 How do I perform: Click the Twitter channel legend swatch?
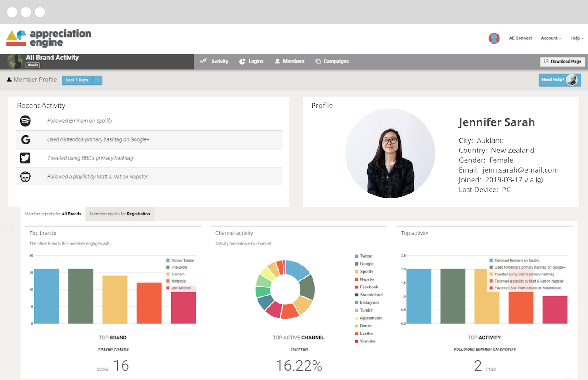click(x=357, y=256)
